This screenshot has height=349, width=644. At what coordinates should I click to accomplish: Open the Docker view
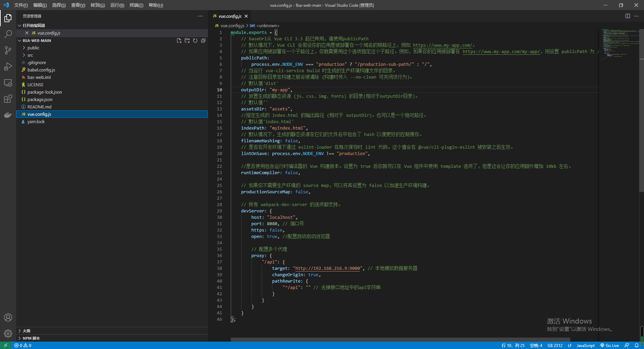8,115
